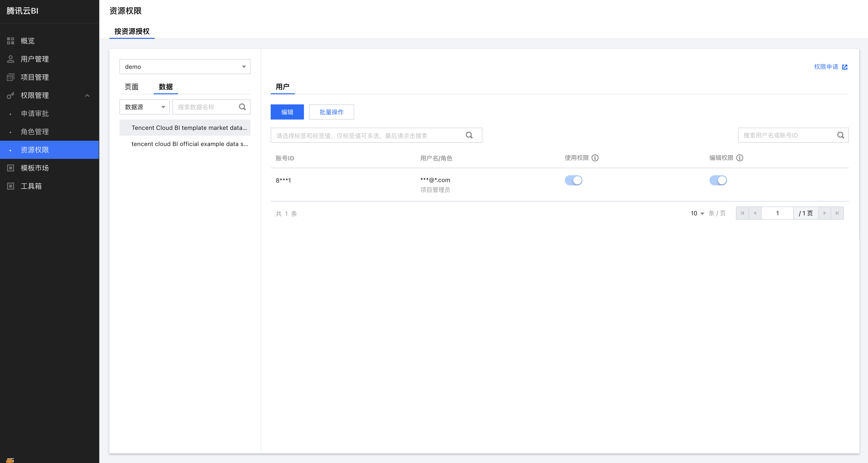Open 角色管理 in the sidebar

[35, 132]
